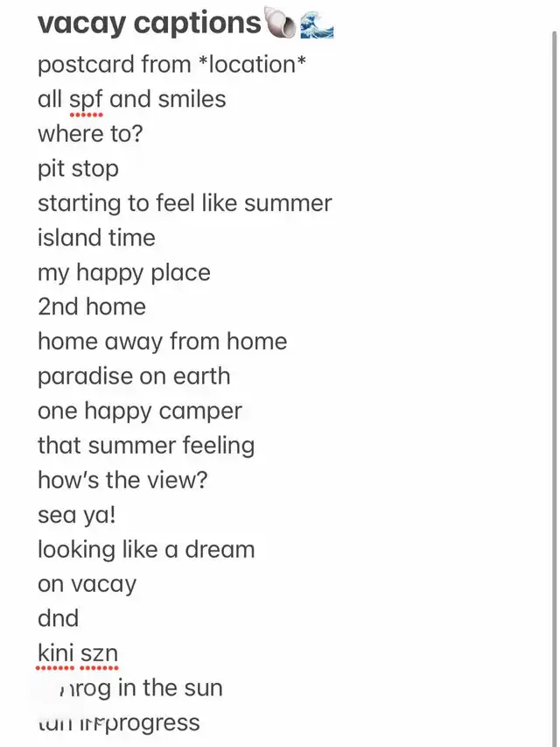Viewport: 560px width, 747px height.
Task: Select the "home away from home" line
Action: click(162, 342)
